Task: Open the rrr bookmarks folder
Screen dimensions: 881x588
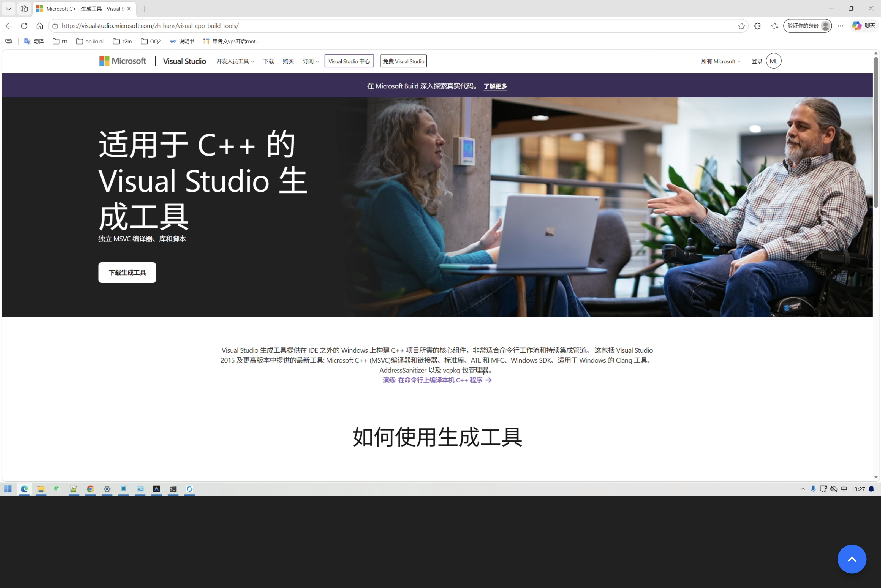Action: 60,41
